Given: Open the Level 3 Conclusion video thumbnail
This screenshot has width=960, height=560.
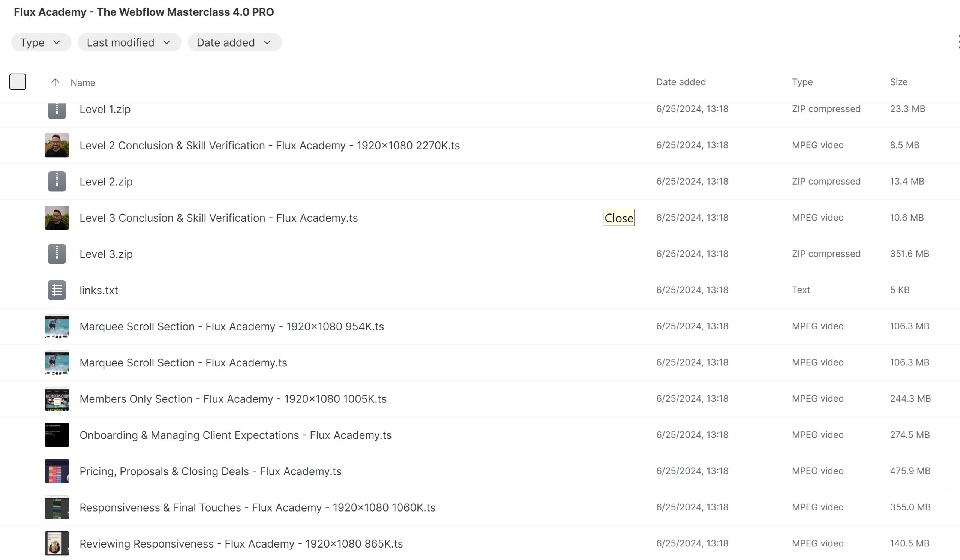Looking at the screenshot, I should pos(57,218).
